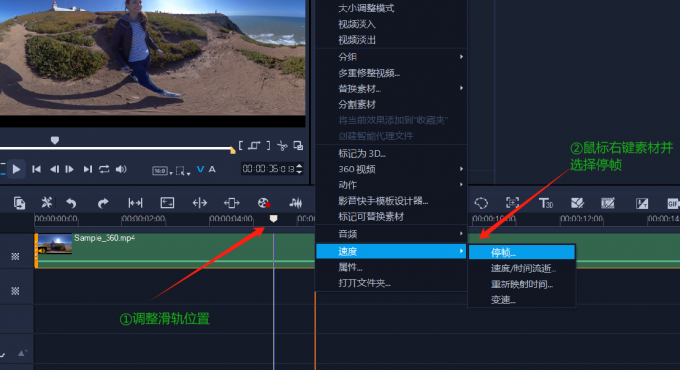Set the Mark-in left bracket

(241, 146)
